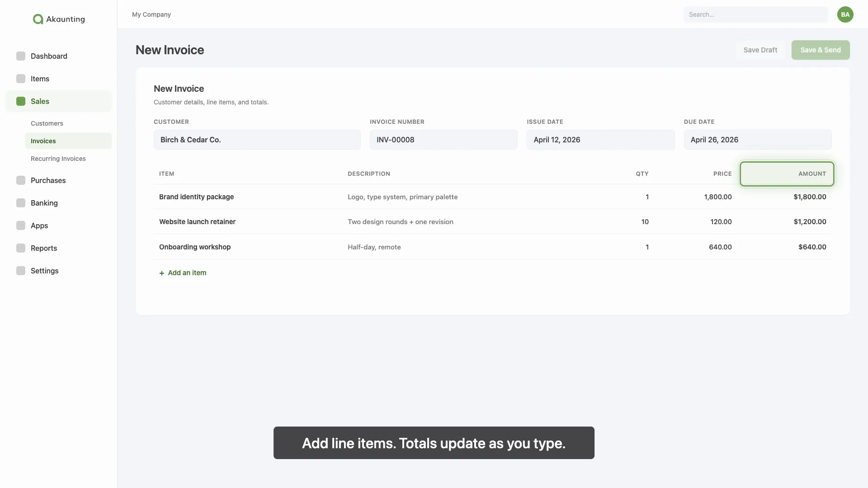The height and width of the screenshot is (488, 868).
Task: Click the My Company name
Action: click(x=151, y=14)
